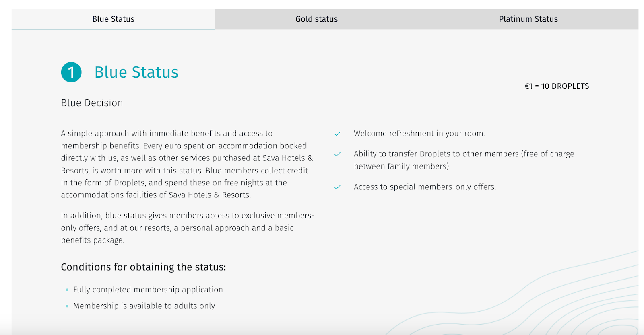
Task: Click the bullet dot before Fully completed membership
Action: [x=67, y=290]
